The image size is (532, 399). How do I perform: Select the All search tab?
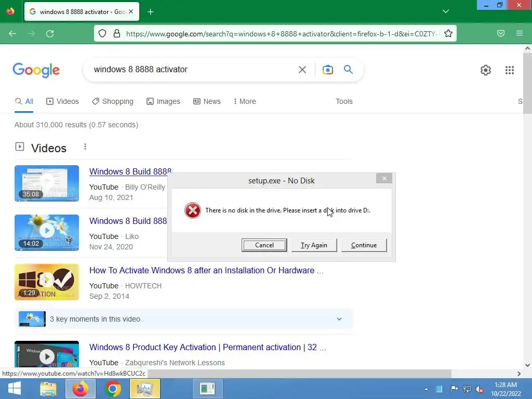pyautogui.click(x=24, y=101)
